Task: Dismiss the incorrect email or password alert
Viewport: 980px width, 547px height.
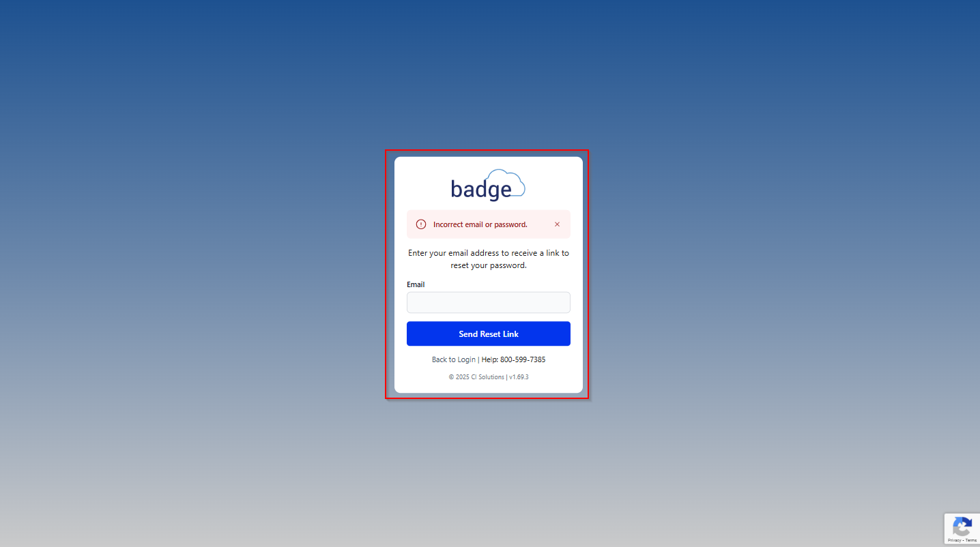Action: point(557,224)
